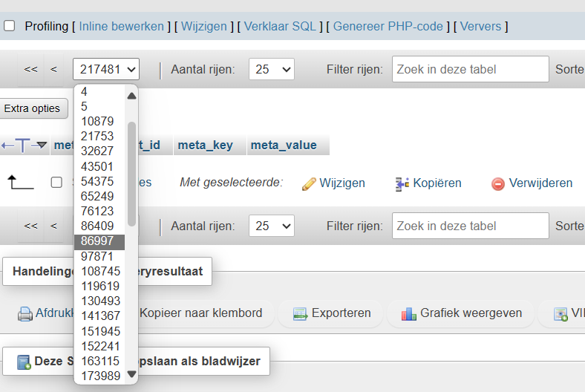Screen dimensions: 585x392
Task: Open the bottom Aantal rijen dropdown
Action: click(x=271, y=226)
